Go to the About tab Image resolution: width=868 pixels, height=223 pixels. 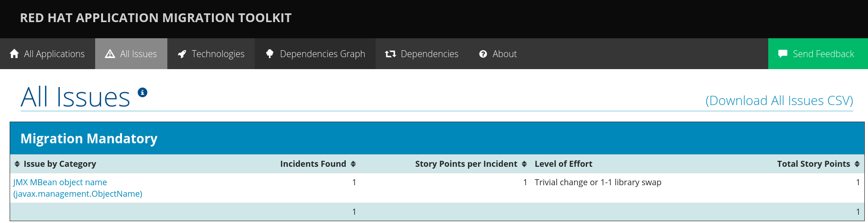[x=504, y=54]
